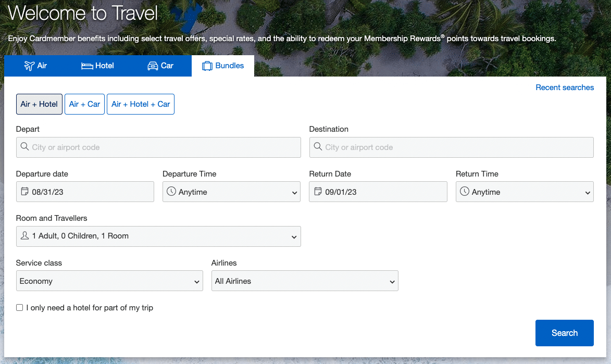Click the calendar icon for Return Date
Image resolution: width=611 pixels, height=364 pixels.
318,192
